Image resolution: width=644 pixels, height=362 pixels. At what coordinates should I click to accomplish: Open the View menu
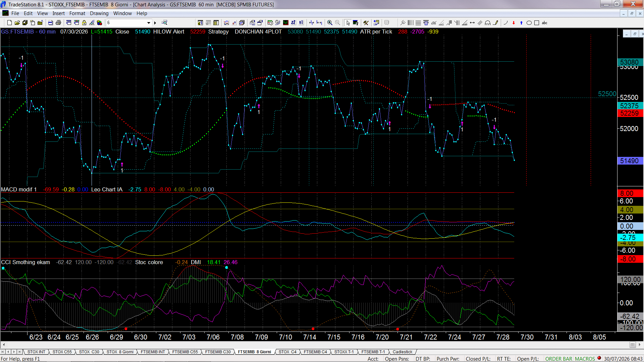click(43, 13)
